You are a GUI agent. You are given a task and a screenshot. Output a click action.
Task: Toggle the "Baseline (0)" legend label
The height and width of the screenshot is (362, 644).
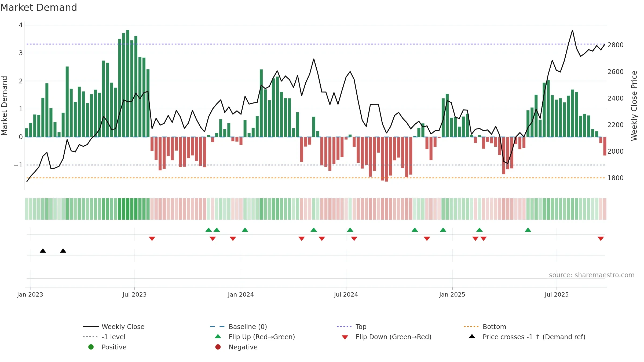248,327
